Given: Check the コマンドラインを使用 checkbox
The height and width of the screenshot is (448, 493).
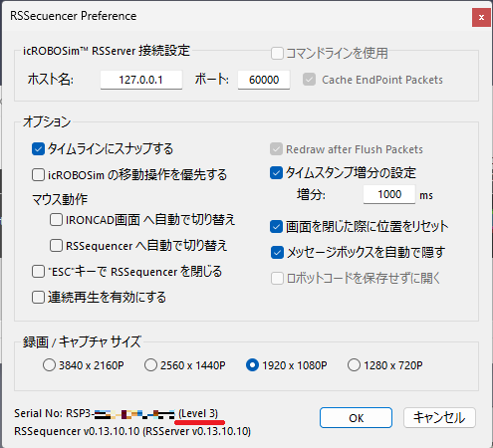Looking at the screenshot, I should tap(277, 53).
